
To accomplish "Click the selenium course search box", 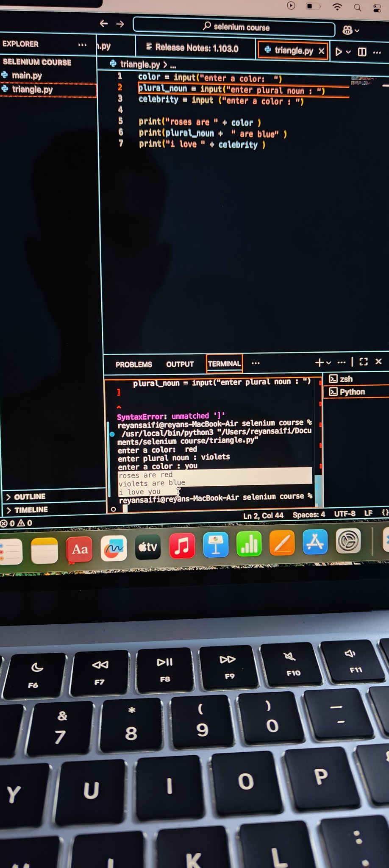I will [234, 27].
